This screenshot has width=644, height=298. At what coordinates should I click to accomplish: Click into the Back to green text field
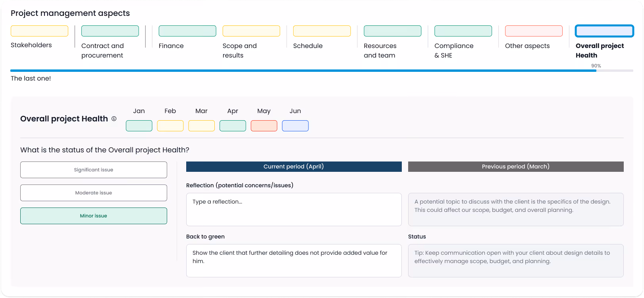click(294, 261)
